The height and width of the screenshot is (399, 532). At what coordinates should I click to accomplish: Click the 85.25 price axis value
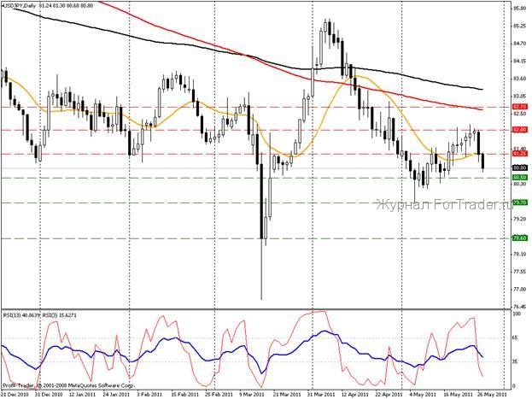point(519,26)
